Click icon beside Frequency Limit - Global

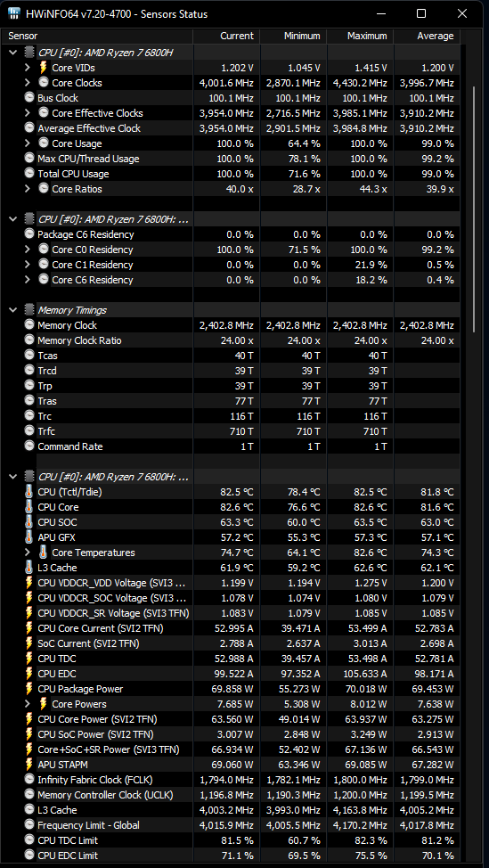(29, 825)
